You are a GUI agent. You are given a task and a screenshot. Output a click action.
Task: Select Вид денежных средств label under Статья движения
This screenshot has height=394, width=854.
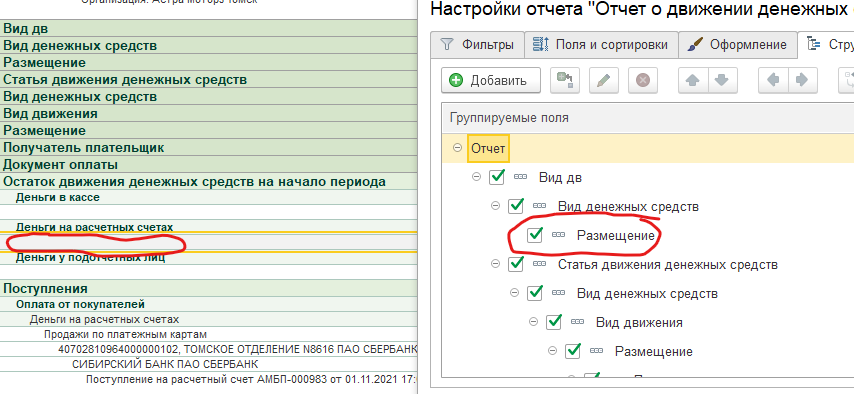click(647, 294)
